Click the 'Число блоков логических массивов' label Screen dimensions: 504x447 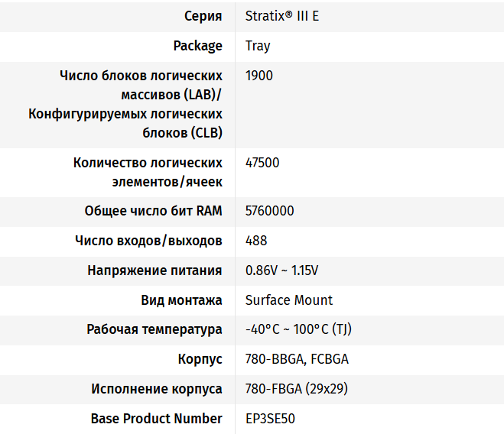coord(141,76)
